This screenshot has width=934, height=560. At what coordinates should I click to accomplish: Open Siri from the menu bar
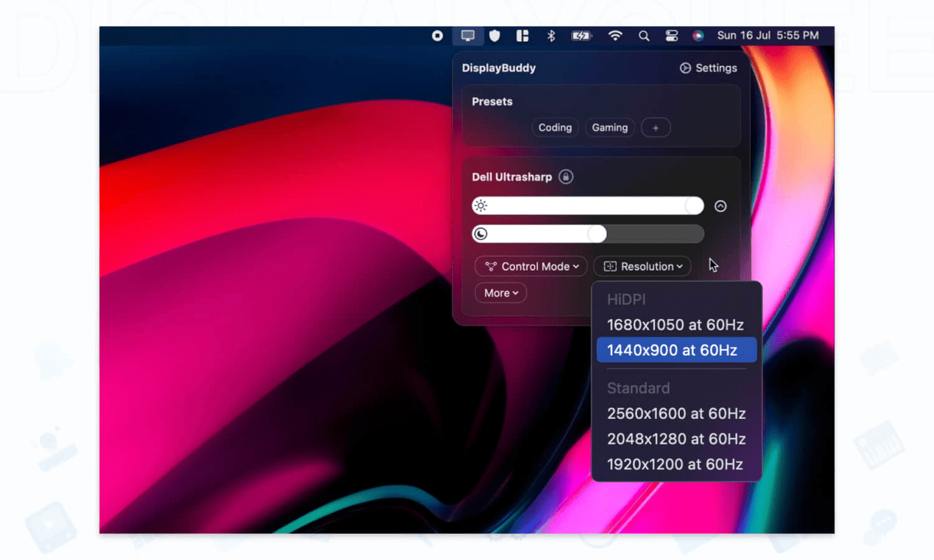coord(698,36)
